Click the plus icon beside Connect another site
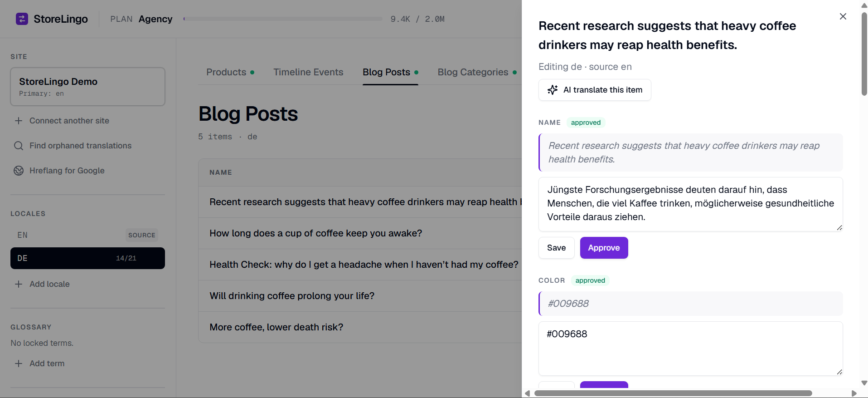The height and width of the screenshot is (398, 868). [x=19, y=121]
